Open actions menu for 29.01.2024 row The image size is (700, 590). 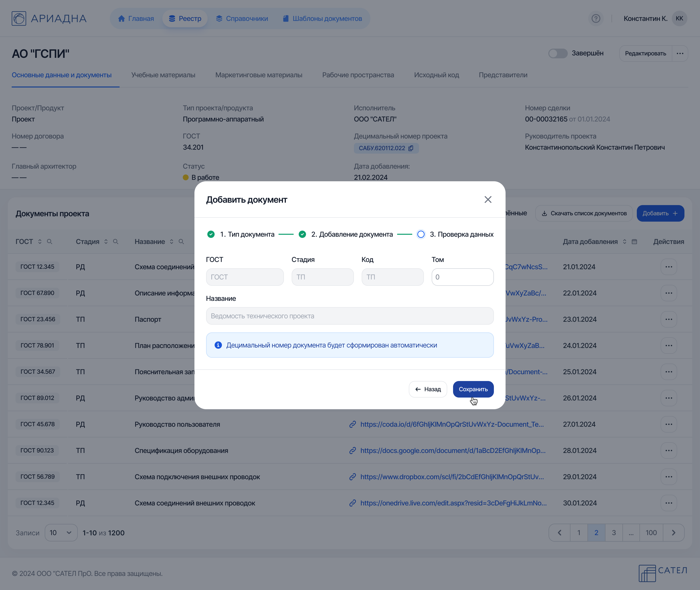click(x=669, y=477)
